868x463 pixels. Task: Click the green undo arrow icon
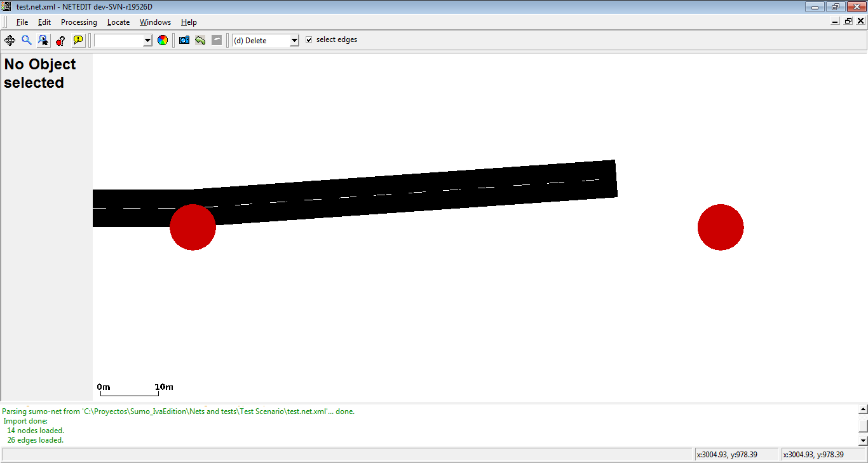(200, 40)
